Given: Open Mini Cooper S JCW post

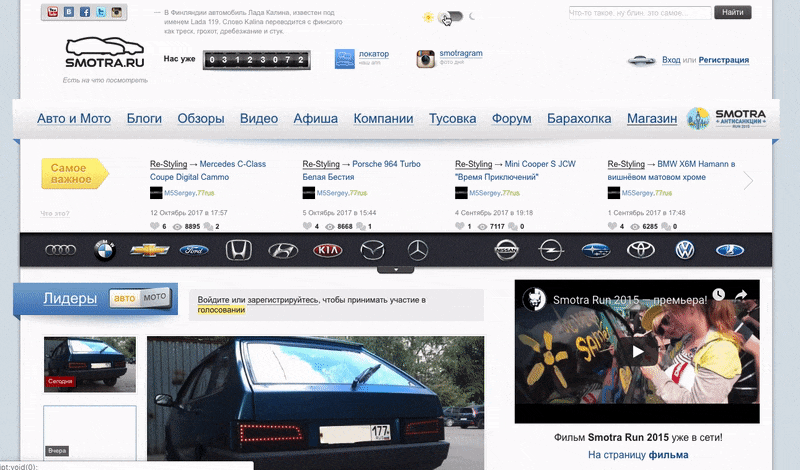Looking at the screenshot, I should [x=515, y=170].
